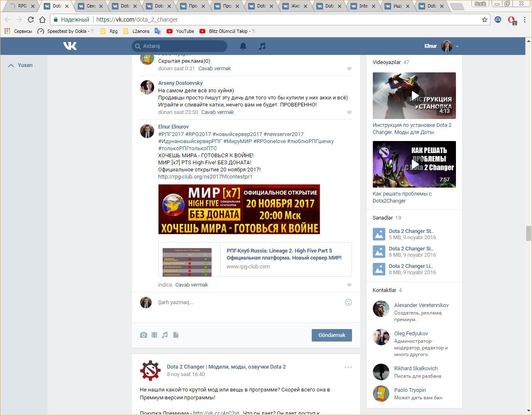Switch to the Ищу browser tab
The height and width of the screenshot is (416, 532).
(397, 6)
